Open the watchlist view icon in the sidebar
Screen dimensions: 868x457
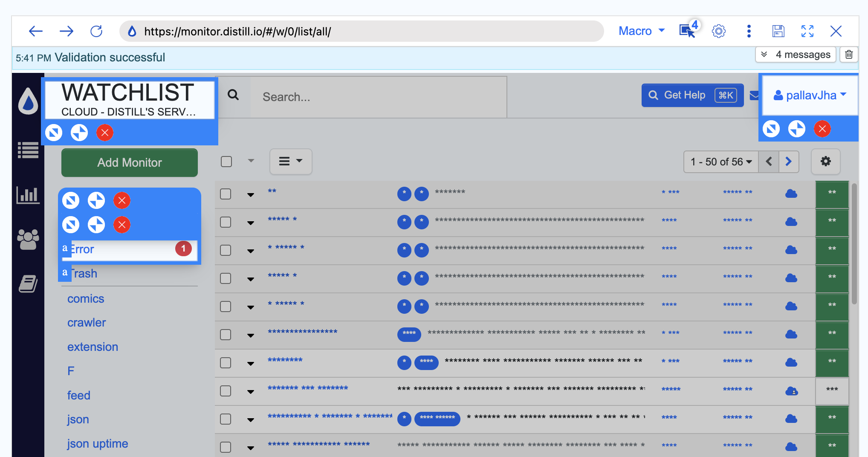27,150
